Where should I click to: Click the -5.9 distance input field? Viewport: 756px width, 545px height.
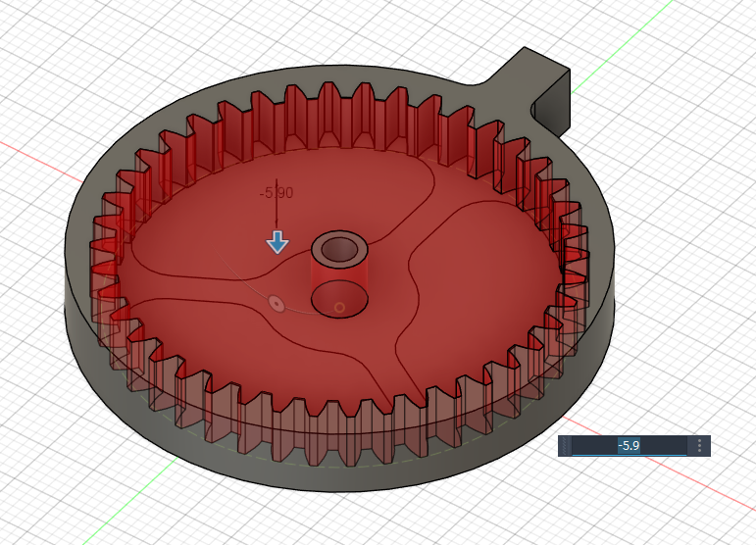[x=629, y=446]
